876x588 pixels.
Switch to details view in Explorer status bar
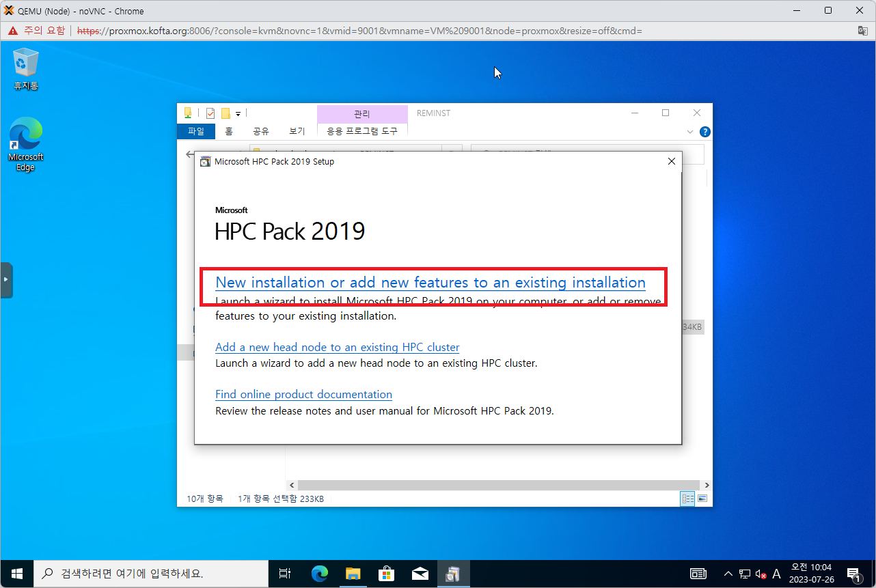tap(687, 499)
